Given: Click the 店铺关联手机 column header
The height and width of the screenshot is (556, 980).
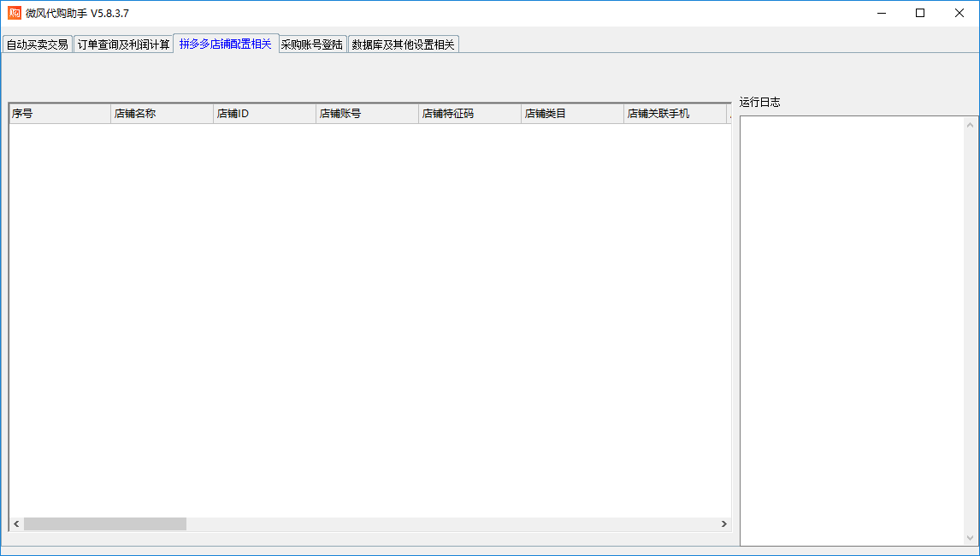Looking at the screenshot, I should pyautogui.click(x=675, y=113).
